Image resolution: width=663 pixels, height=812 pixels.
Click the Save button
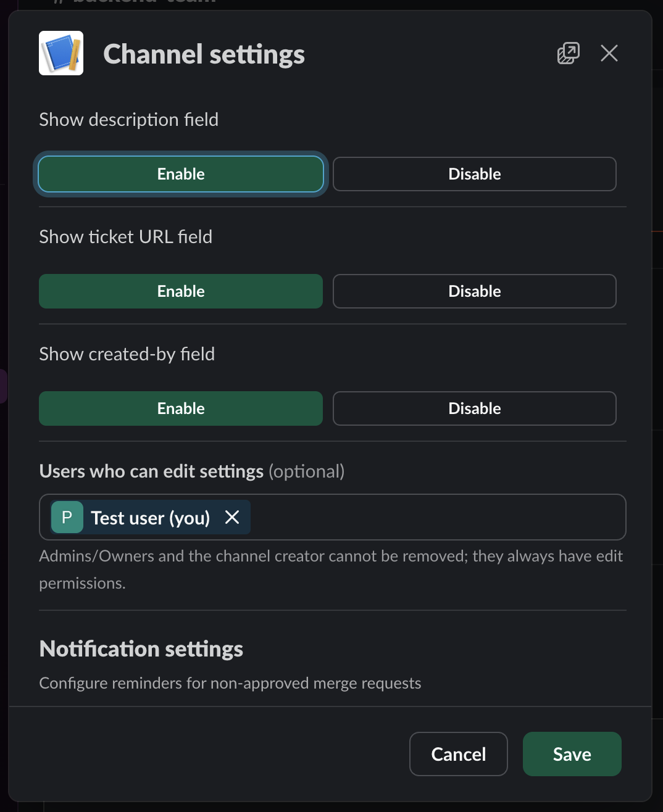(x=572, y=753)
